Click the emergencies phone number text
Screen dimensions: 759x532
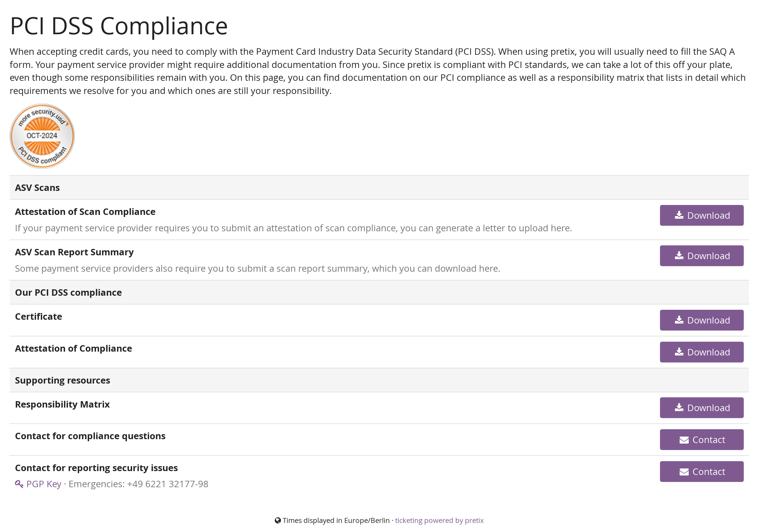pyautogui.click(x=168, y=484)
